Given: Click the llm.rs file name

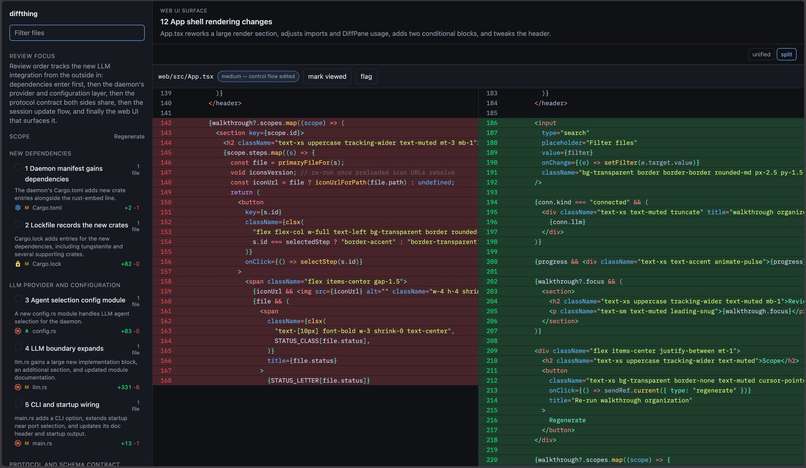Looking at the screenshot, I should [40, 387].
